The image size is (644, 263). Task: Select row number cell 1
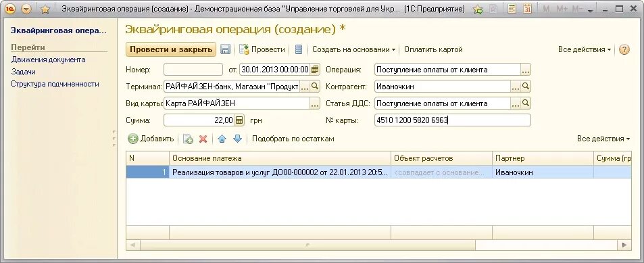coord(147,172)
